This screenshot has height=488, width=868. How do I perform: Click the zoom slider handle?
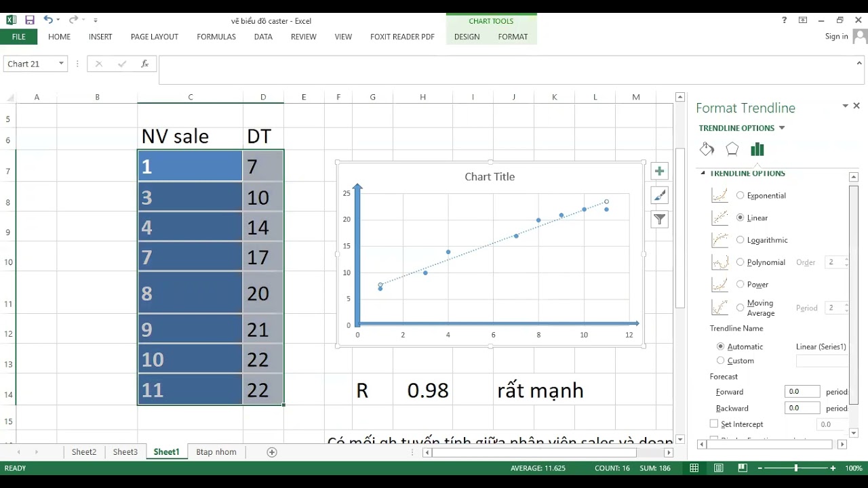(796, 468)
